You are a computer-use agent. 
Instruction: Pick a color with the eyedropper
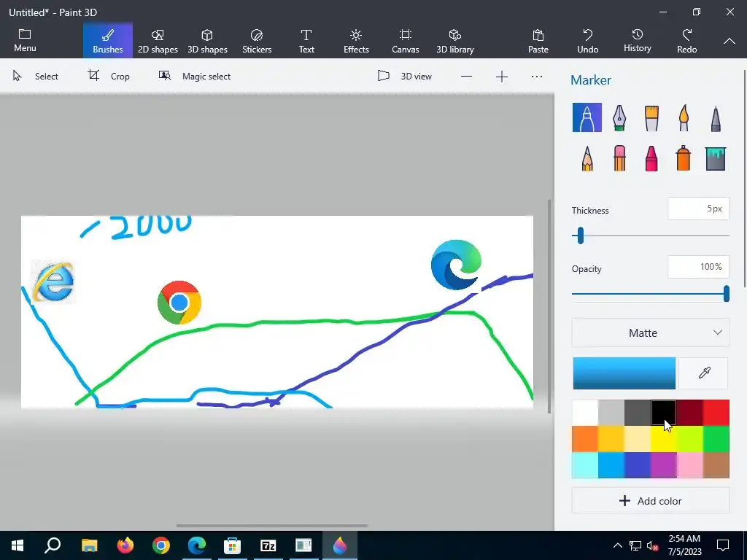point(704,373)
